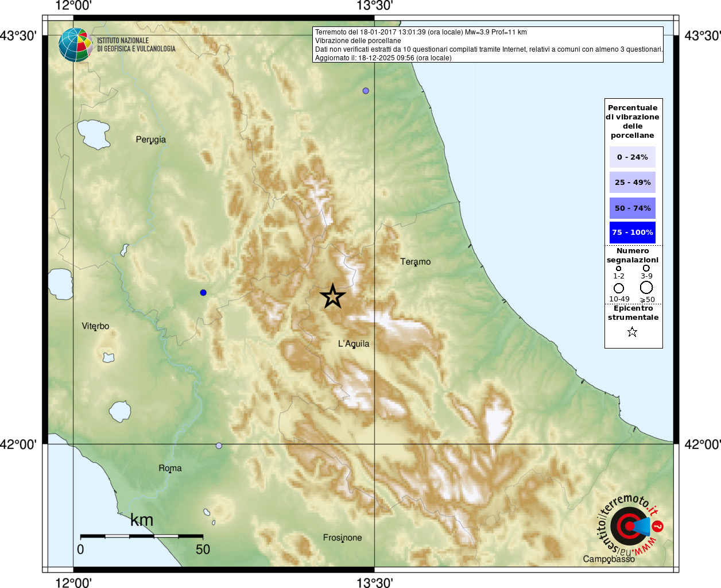Screen dimensions: 721x588
Task: Click the 1-2 reports circle in legend
Action: tap(618, 268)
